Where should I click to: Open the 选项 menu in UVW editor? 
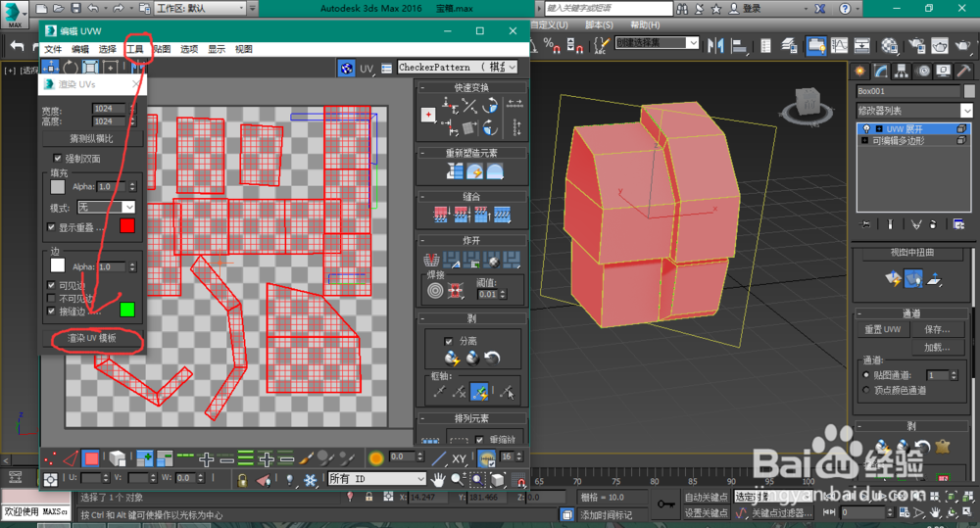pos(189,49)
